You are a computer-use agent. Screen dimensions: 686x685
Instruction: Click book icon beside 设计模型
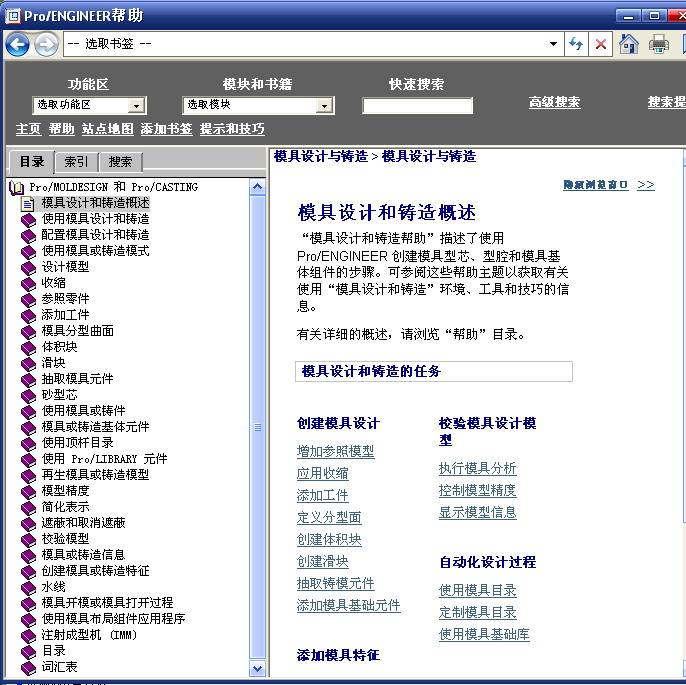point(28,268)
